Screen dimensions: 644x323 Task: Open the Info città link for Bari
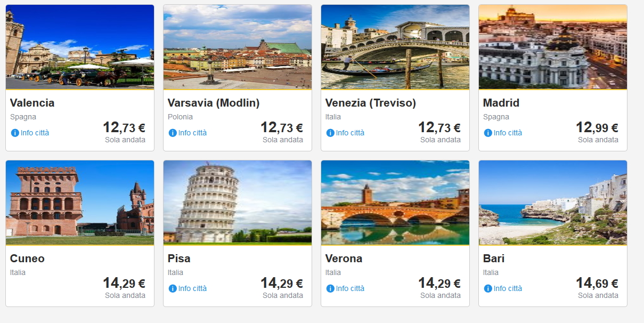(508, 288)
